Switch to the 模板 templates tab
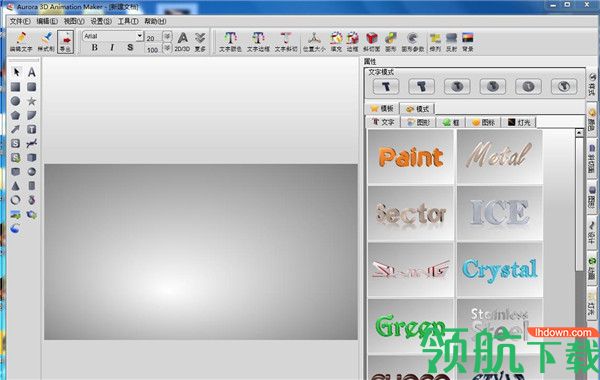 point(382,109)
